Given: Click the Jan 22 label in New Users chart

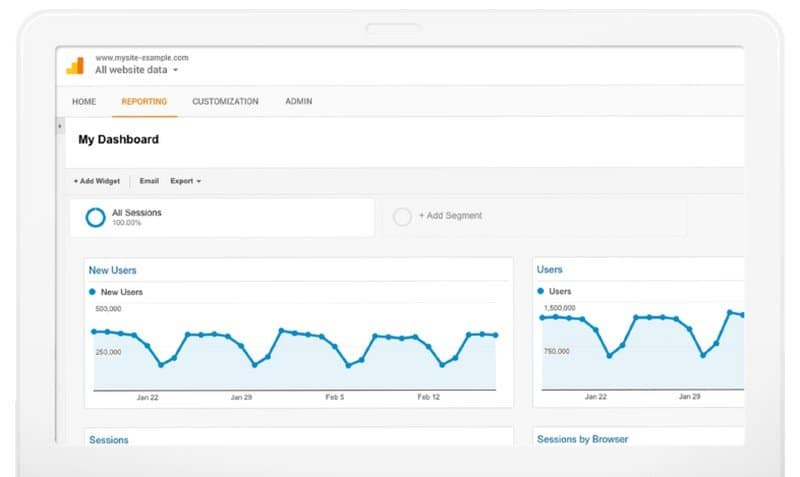Looking at the screenshot, I should [x=147, y=397].
